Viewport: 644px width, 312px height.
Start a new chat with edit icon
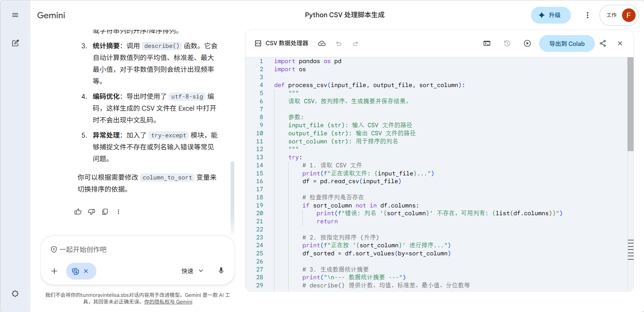pos(15,43)
